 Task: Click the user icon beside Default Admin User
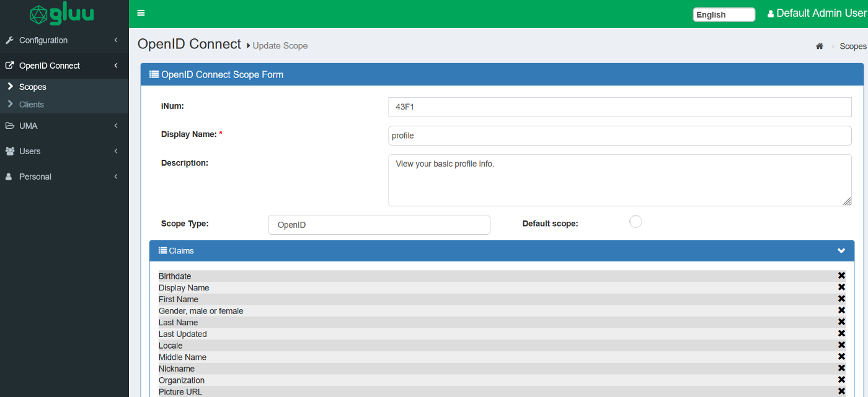click(x=771, y=14)
